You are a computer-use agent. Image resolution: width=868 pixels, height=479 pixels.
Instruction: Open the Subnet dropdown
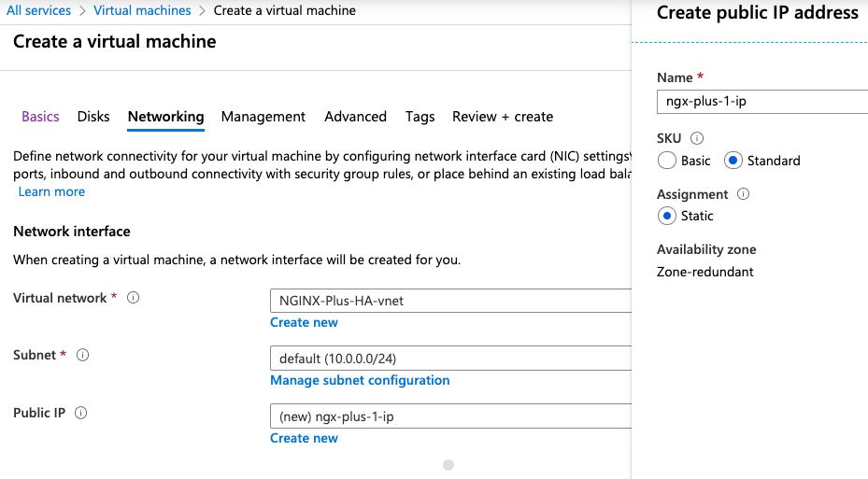pos(450,359)
